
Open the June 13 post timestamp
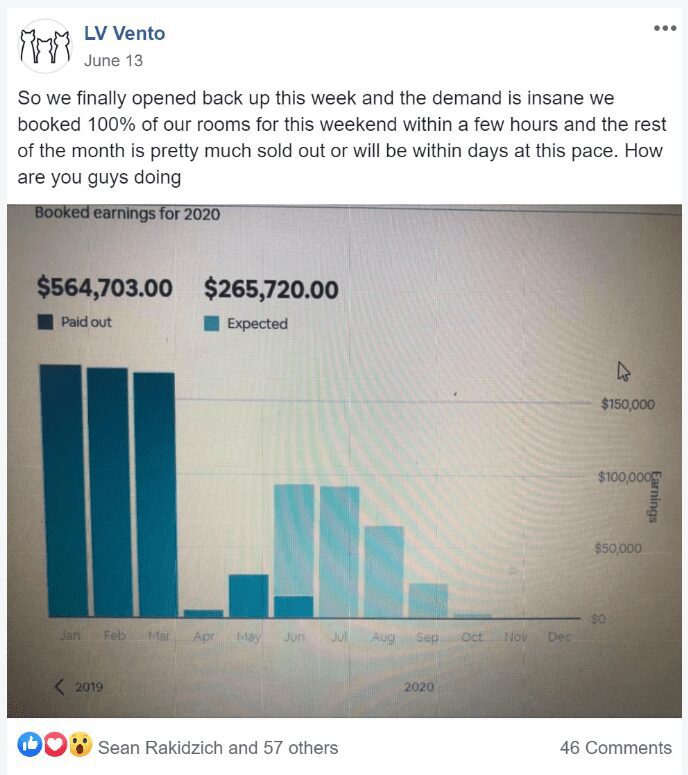pos(113,60)
